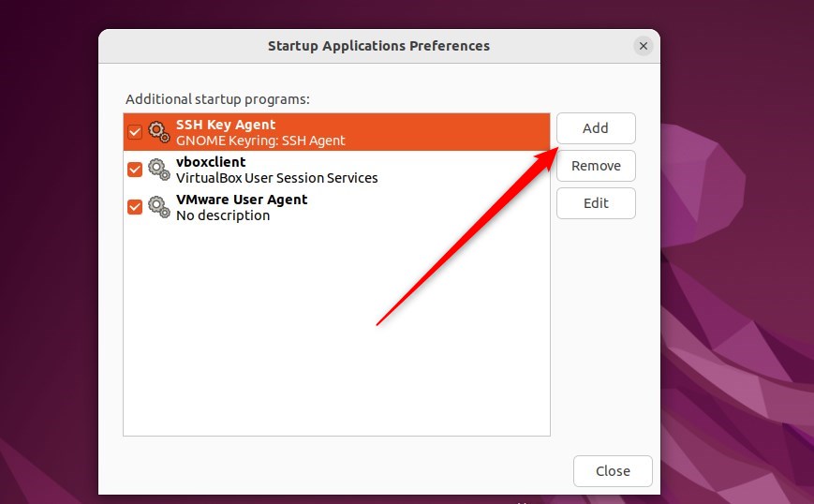
Task: Click the SSH Key Agent gear icon
Action: pos(159,132)
